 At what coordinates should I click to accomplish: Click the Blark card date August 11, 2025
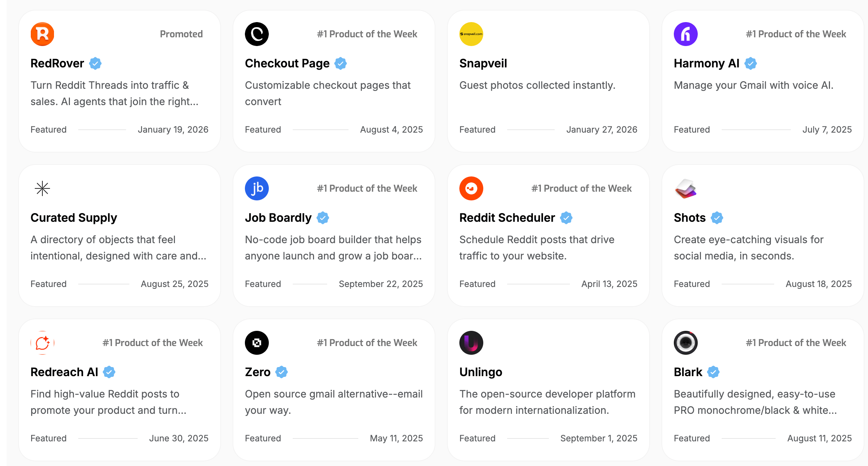[x=819, y=438]
